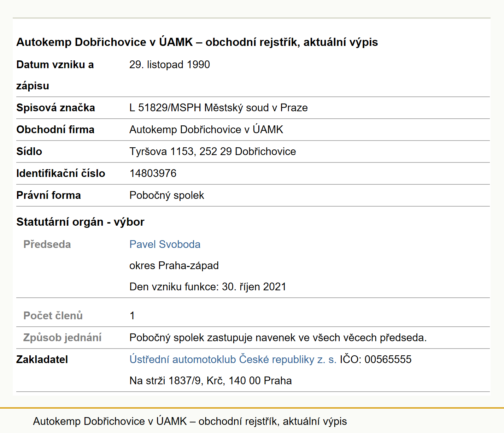Select the text 'IČO: 00565555'
This screenshot has width=504, height=433.
click(x=376, y=360)
